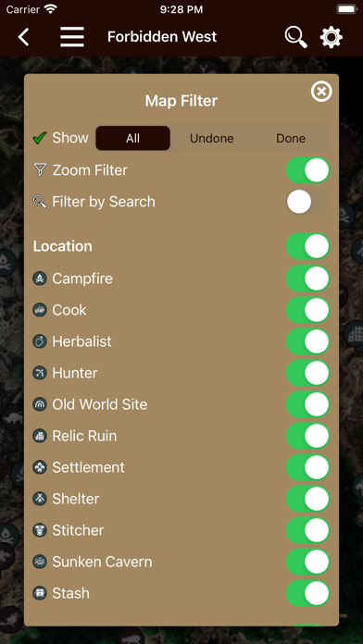Close the Map Filter panel
Image resolution: width=363 pixels, height=644 pixels.
[321, 92]
